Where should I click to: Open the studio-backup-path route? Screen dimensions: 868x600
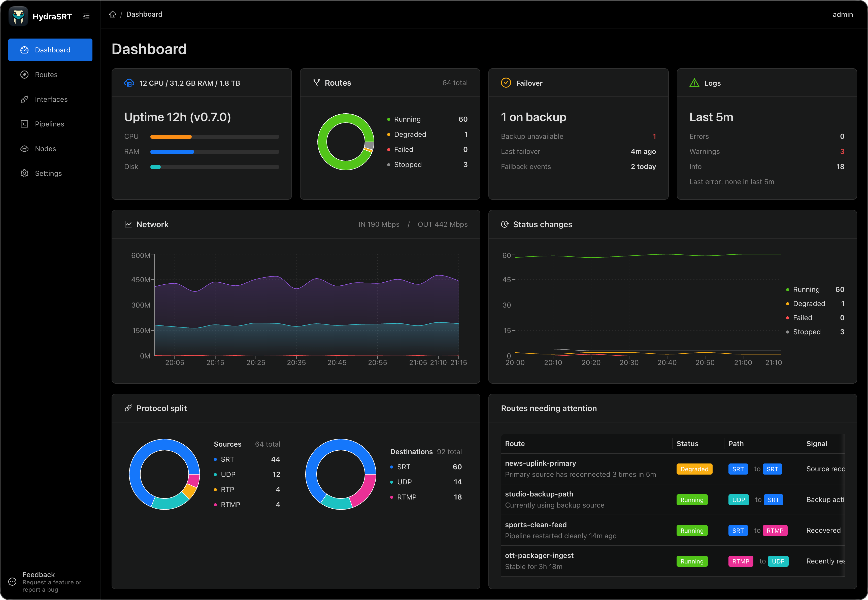click(x=539, y=494)
